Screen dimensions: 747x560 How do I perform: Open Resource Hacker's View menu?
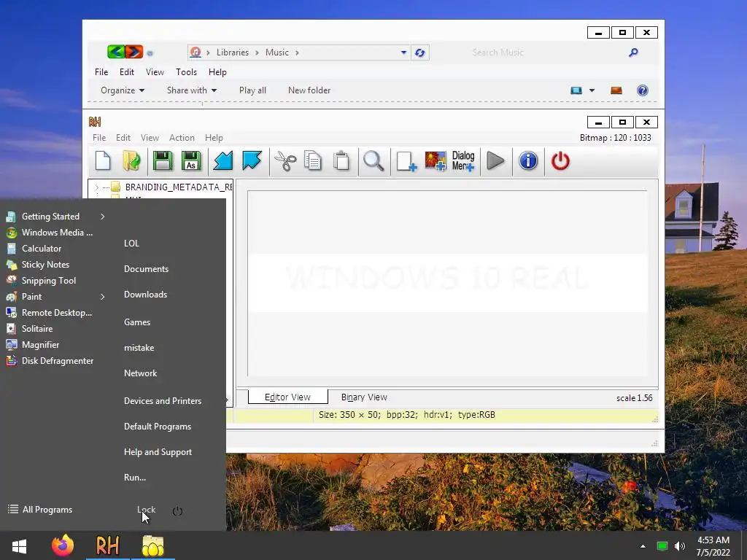point(150,138)
